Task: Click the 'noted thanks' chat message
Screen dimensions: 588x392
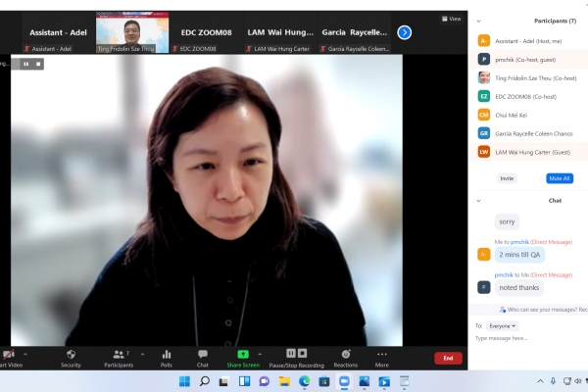Action: click(x=519, y=288)
